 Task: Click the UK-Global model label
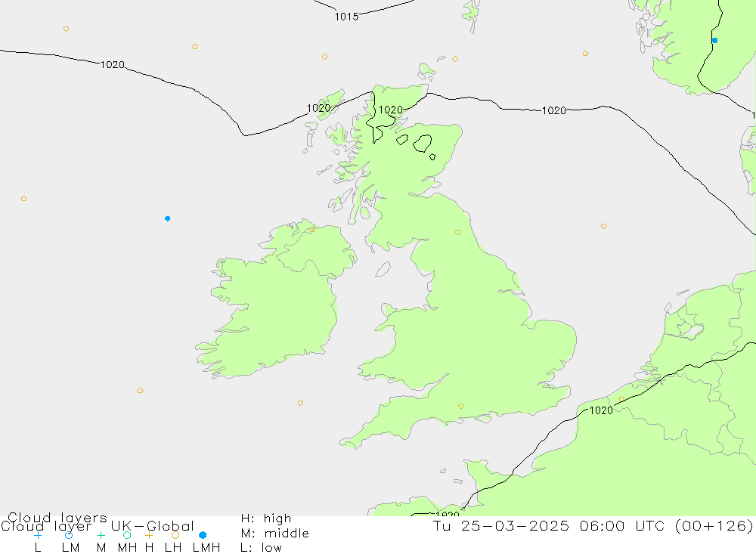[153, 526]
